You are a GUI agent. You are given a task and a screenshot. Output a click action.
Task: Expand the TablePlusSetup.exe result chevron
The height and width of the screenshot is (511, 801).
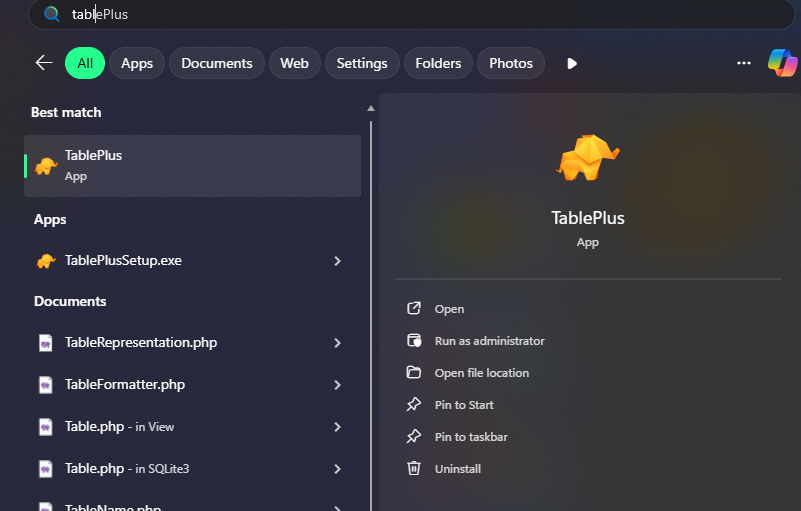(x=337, y=261)
